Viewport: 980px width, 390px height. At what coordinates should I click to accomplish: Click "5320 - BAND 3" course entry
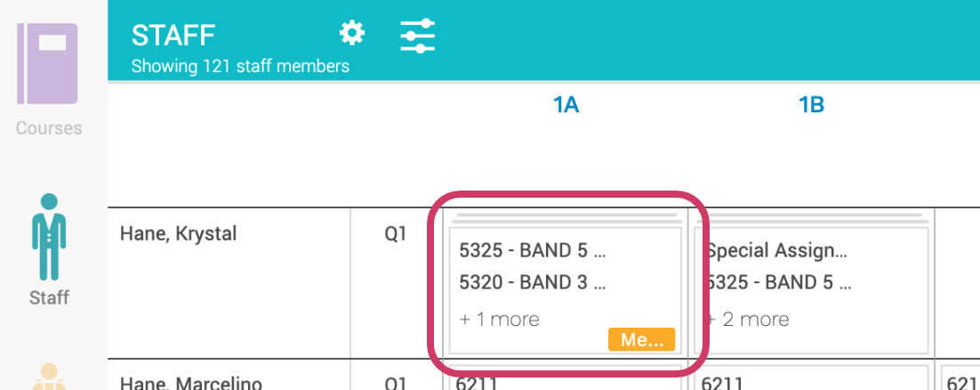(x=532, y=283)
